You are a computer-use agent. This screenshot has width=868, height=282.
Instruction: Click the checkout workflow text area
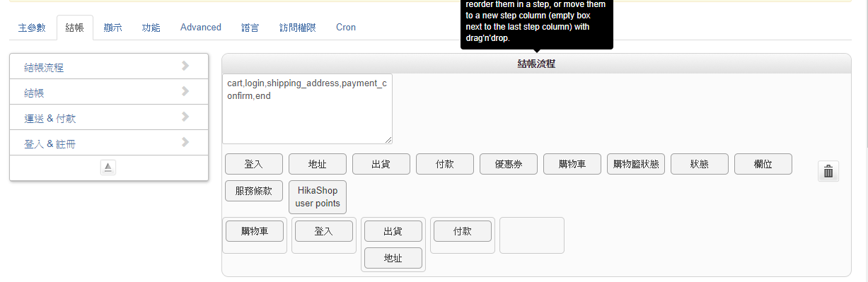point(307,109)
